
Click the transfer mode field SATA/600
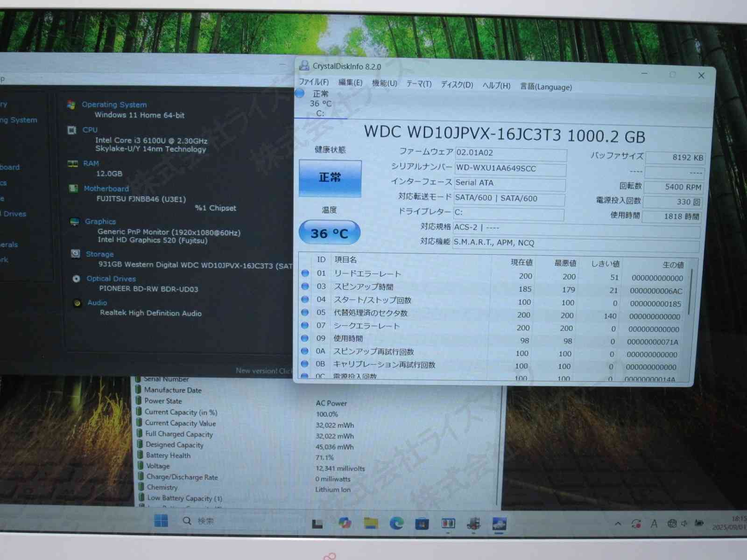(509, 199)
